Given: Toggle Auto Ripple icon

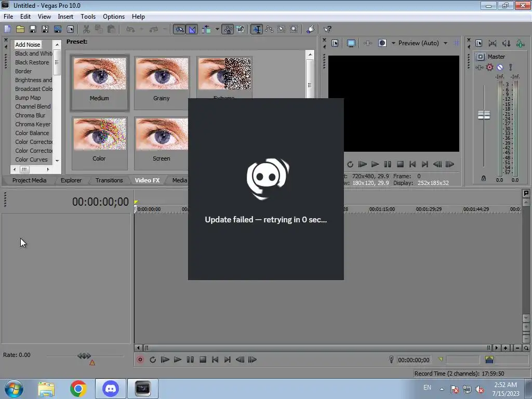Looking at the screenshot, I should [x=206, y=29].
